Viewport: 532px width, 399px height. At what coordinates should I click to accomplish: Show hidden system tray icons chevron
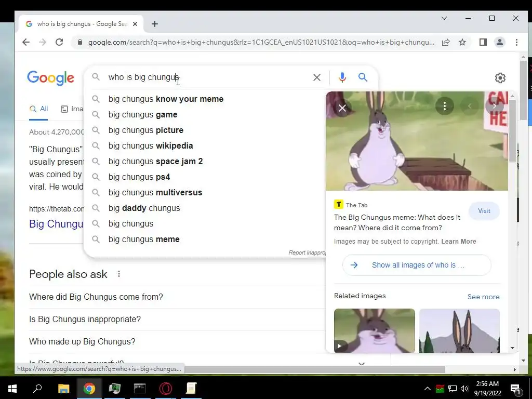coord(428,389)
